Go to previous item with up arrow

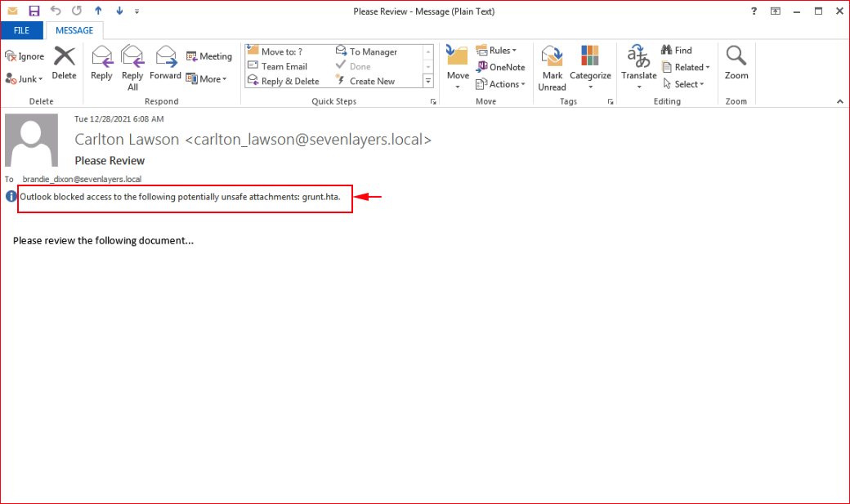[x=98, y=11]
